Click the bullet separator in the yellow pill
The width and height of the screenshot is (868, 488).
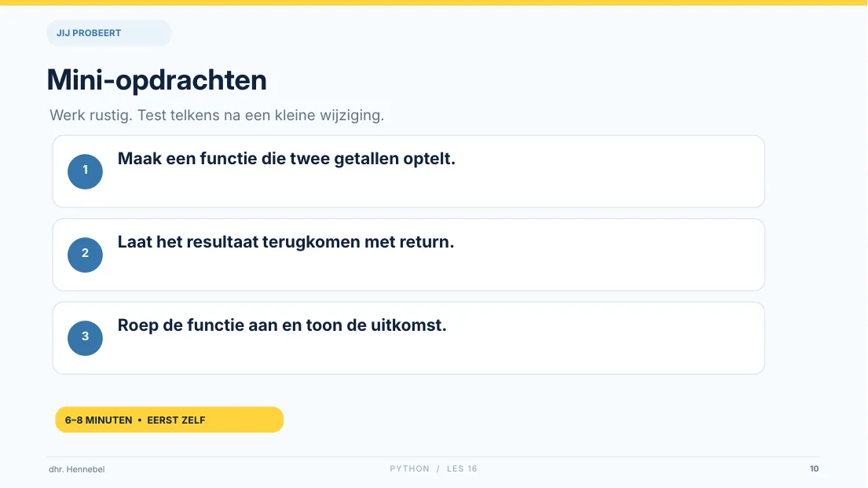[x=140, y=420]
